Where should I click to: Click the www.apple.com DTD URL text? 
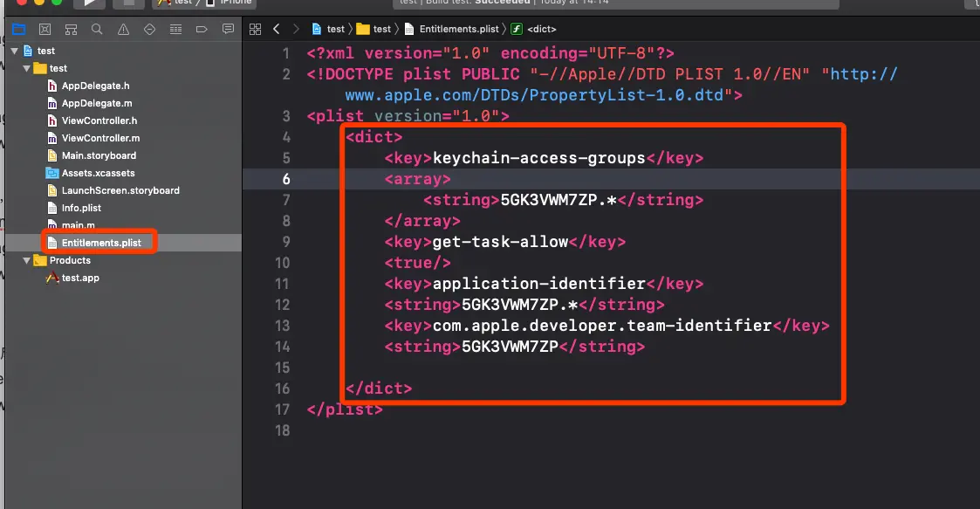pos(534,95)
